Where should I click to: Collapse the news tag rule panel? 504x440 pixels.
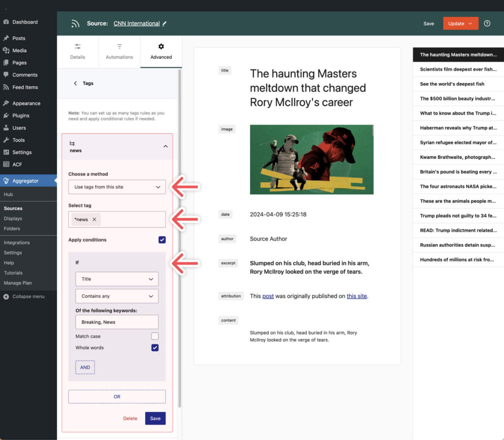(x=165, y=146)
